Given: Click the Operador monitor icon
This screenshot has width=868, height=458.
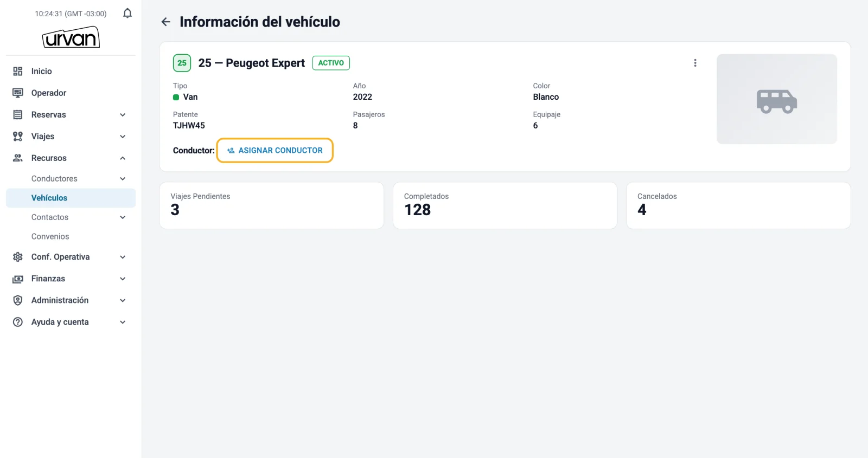Looking at the screenshot, I should tap(18, 93).
